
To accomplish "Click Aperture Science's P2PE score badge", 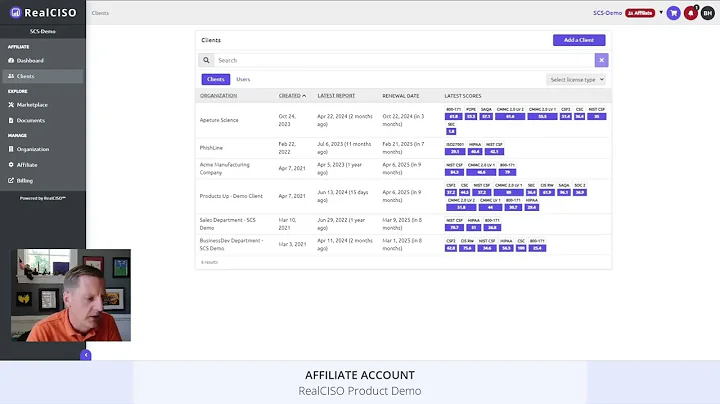I will tap(471, 117).
